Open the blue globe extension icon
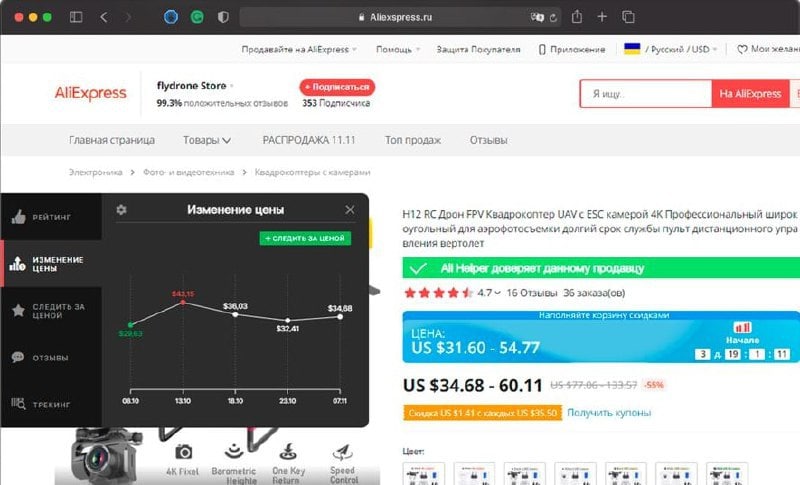 (171, 17)
